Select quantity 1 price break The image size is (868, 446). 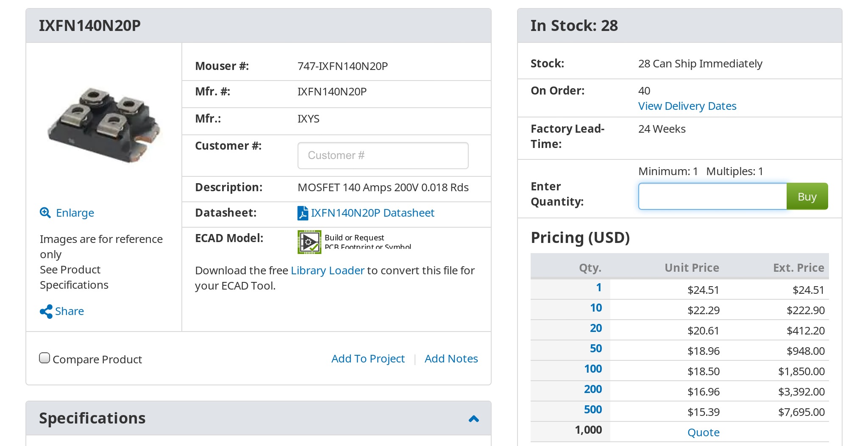[x=598, y=287]
